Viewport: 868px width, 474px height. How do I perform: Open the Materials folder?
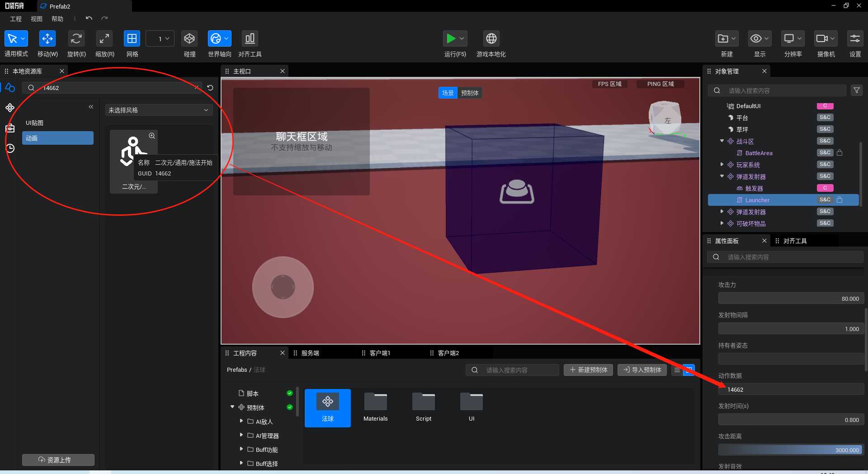(x=376, y=407)
